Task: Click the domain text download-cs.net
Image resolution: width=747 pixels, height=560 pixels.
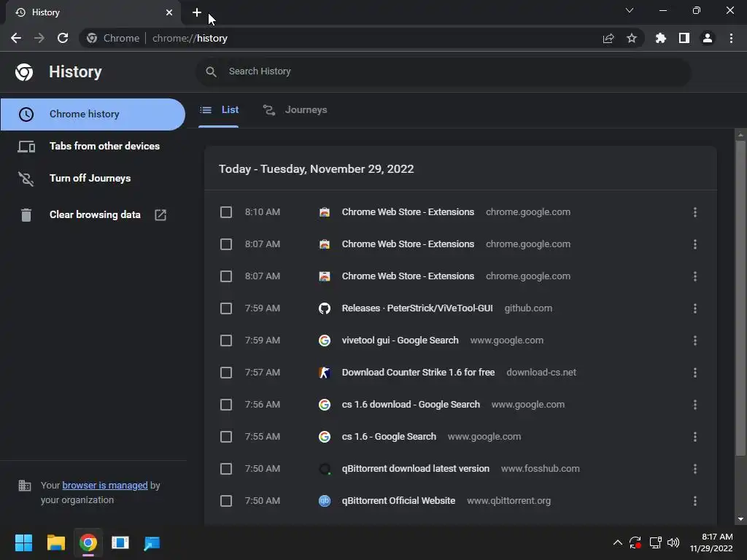Action: 541,373
